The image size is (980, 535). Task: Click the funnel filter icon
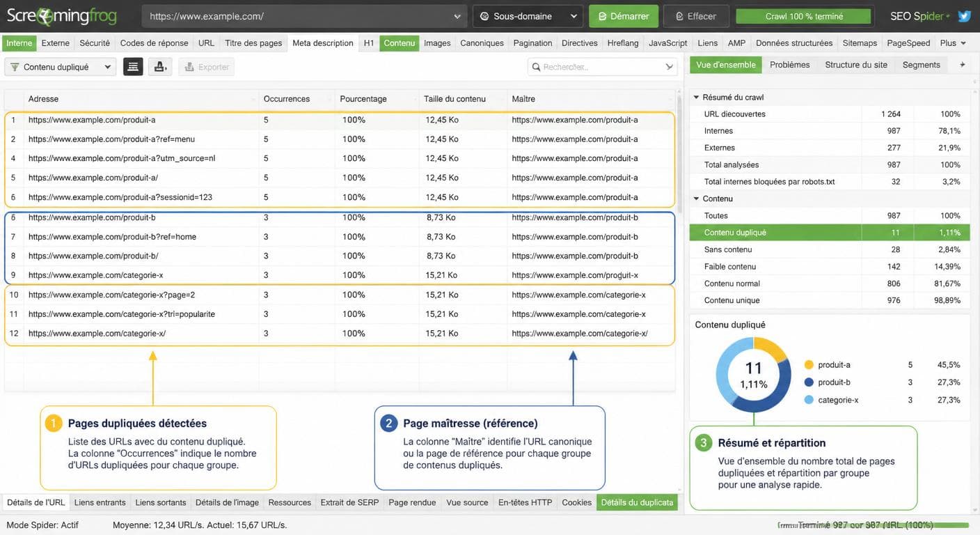click(15, 68)
